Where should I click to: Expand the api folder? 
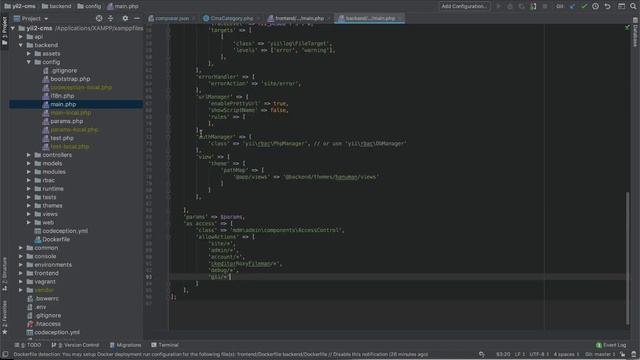click(x=21, y=37)
